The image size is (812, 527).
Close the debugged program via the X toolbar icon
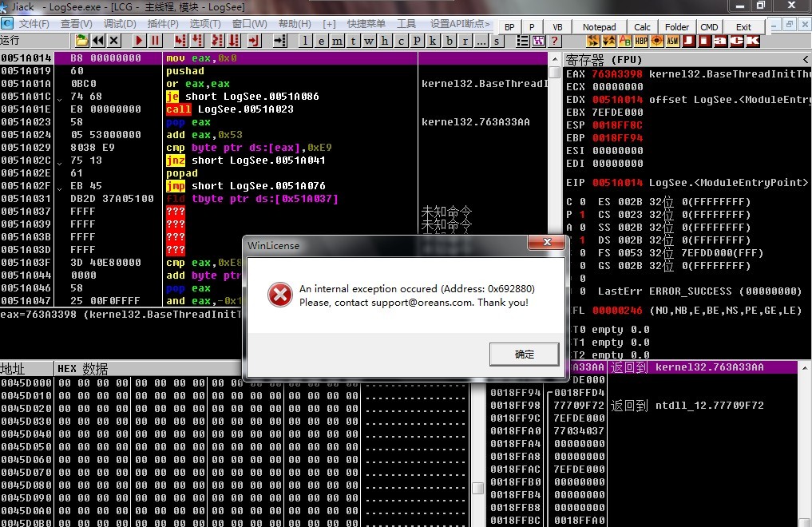click(114, 41)
